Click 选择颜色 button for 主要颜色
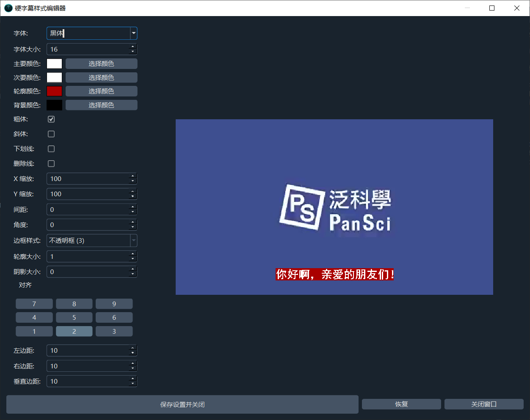530x420 pixels. (101, 64)
